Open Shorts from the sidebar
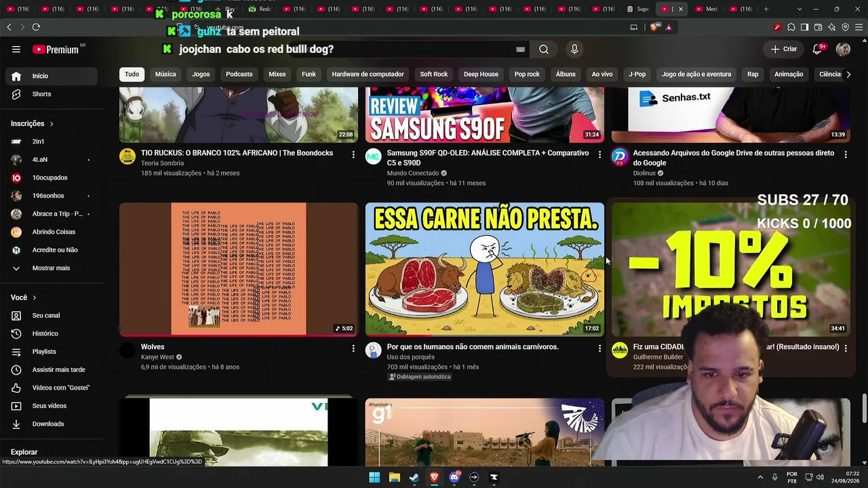This screenshot has width=868, height=488. pos(51,94)
